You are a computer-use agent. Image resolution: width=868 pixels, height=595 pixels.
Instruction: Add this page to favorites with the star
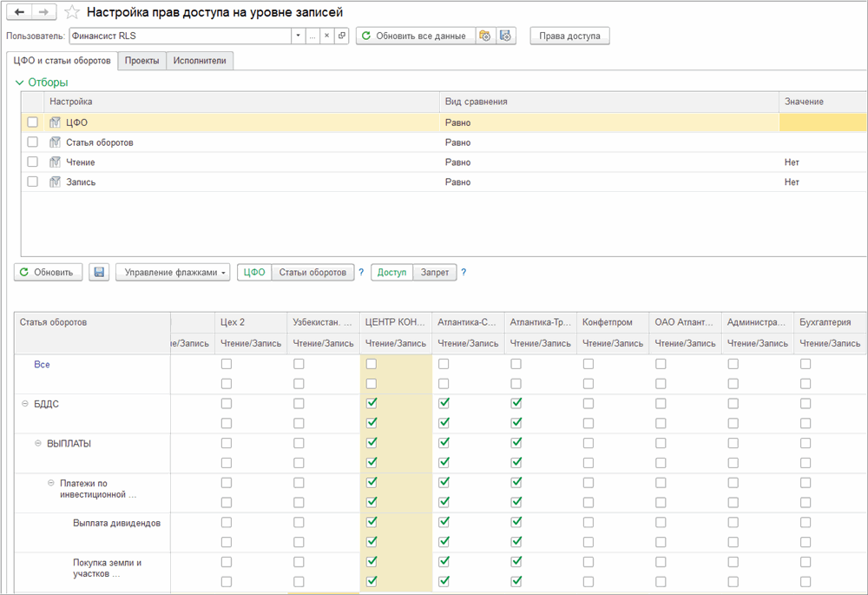[73, 12]
